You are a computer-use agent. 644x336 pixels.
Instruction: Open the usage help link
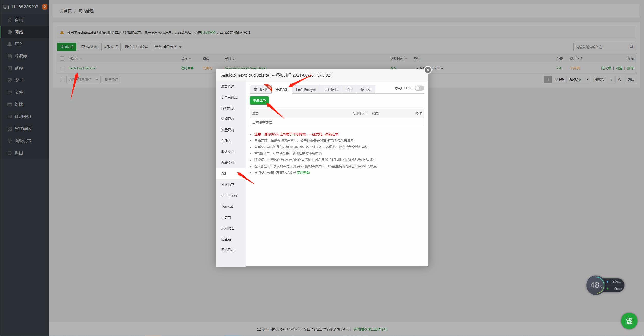(x=303, y=173)
